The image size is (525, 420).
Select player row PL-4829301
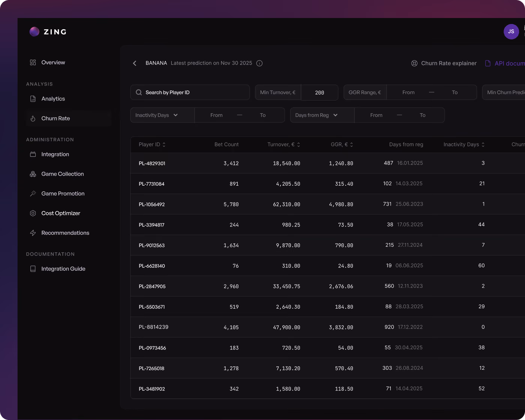tap(328, 163)
